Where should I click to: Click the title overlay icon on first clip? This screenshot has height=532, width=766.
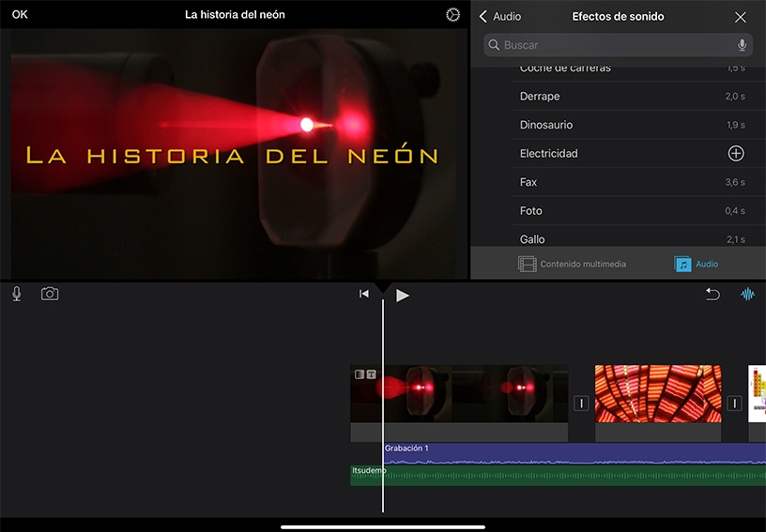tap(372, 374)
